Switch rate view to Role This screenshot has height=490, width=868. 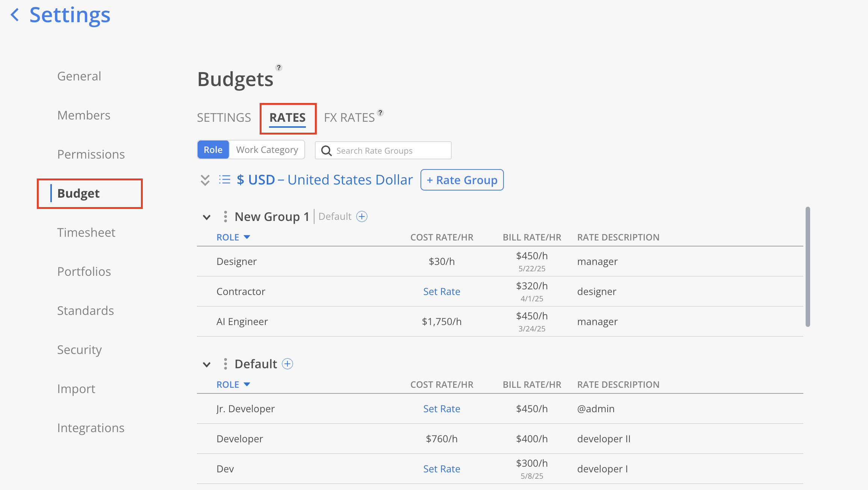coord(213,150)
